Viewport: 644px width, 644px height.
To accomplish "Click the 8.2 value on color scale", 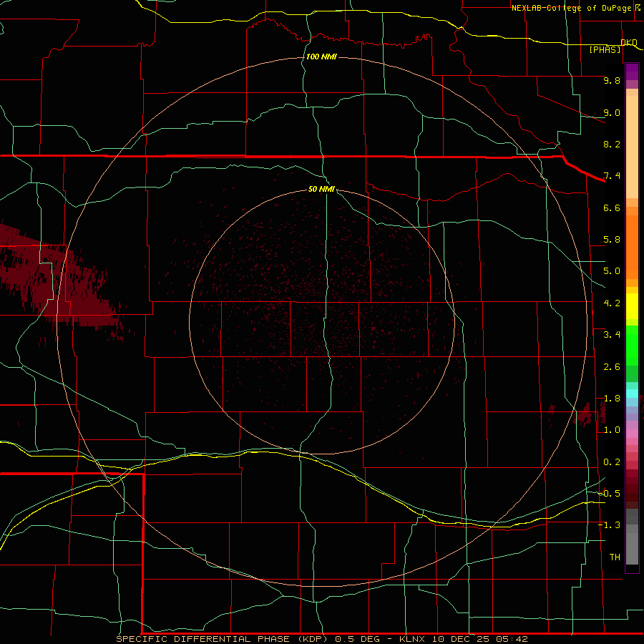I will (612, 144).
